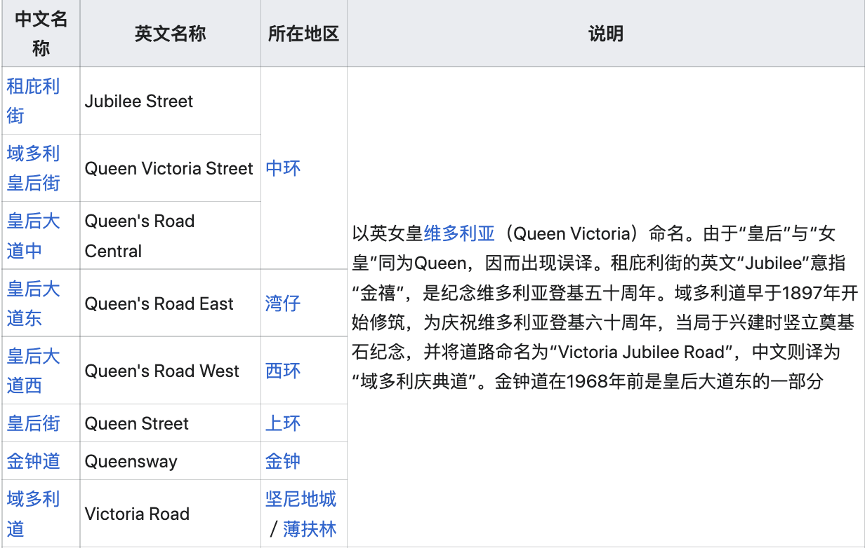Open the 维多利亚 link in the description
This screenshot has height=550, width=866.
coord(460,234)
